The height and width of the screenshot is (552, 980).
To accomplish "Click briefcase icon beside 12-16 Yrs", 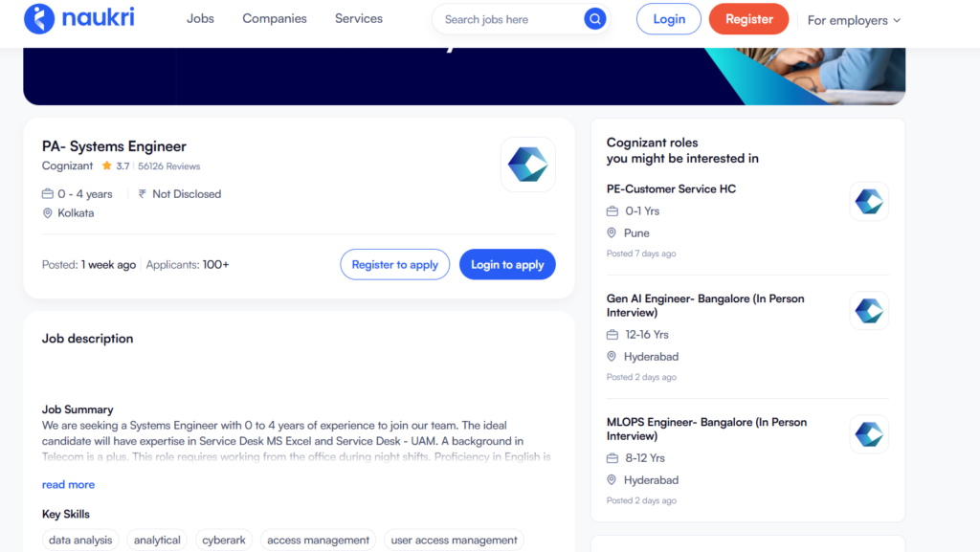I will point(612,335).
